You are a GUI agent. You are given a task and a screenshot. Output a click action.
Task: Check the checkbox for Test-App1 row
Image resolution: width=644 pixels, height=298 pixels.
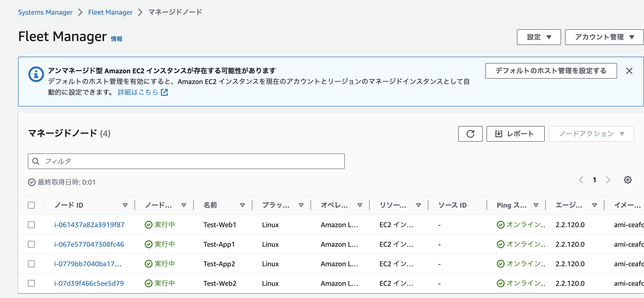[x=31, y=244]
